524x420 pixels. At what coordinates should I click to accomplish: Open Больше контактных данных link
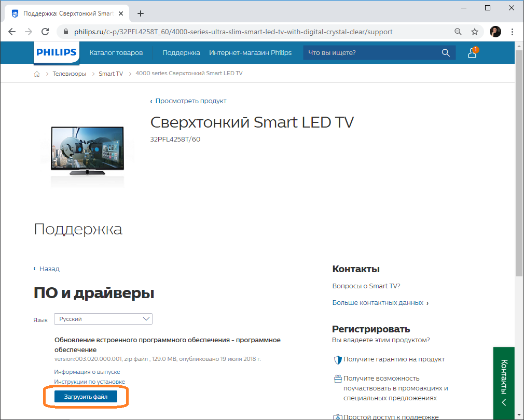[378, 303]
